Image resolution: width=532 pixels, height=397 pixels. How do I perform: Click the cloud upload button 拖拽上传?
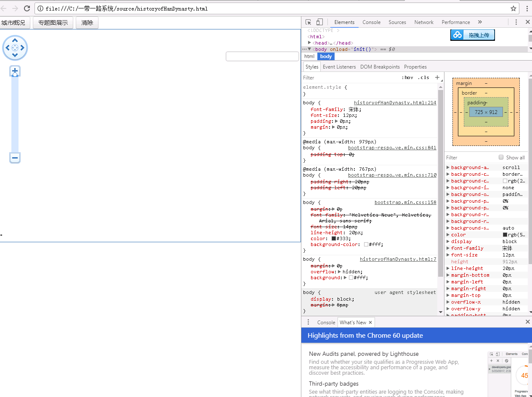(x=473, y=35)
